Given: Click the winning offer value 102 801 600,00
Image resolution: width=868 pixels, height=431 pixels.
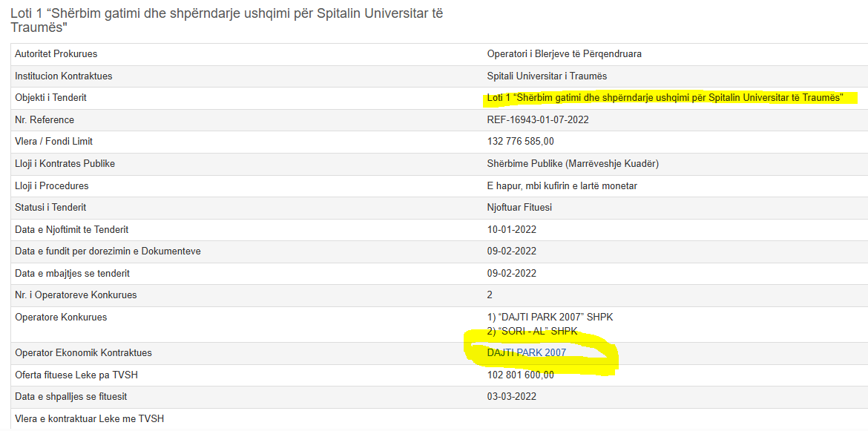Looking at the screenshot, I should point(520,375).
